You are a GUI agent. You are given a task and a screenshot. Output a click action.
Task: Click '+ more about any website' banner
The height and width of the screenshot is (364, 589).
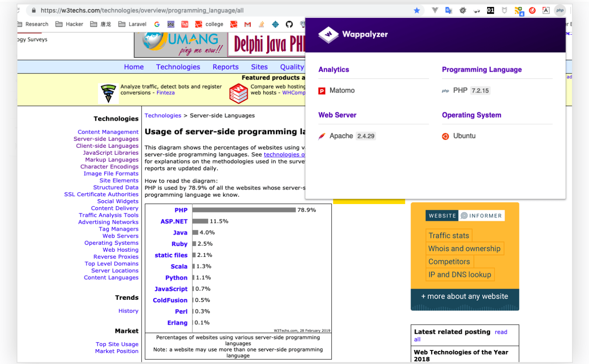465,296
